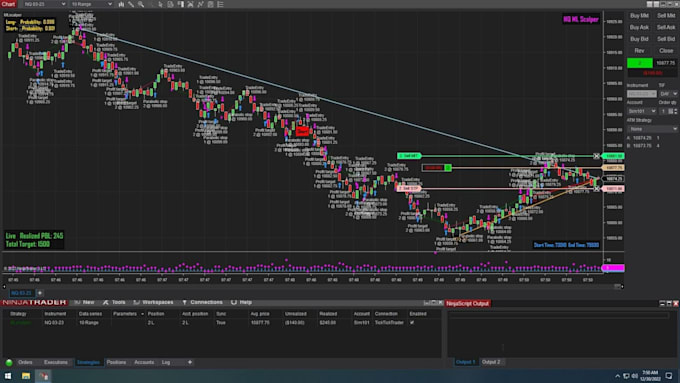Toggle the Chart Trader panel icon
The image size is (680, 383).
pyautogui.click(x=180, y=4)
